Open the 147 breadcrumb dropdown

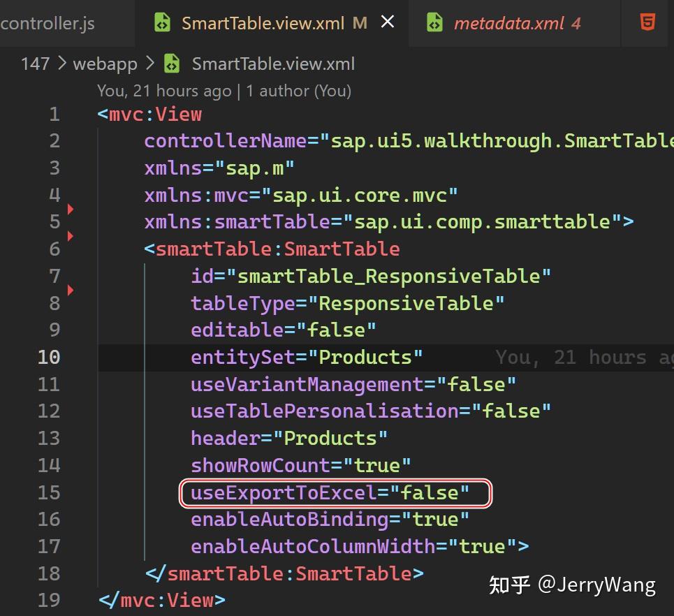35,64
